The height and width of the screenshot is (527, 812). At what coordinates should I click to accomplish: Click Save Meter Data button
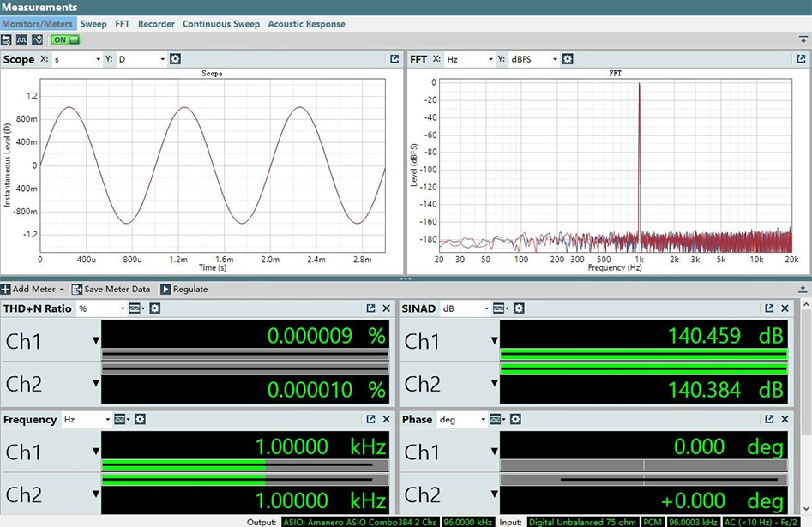tap(111, 290)
